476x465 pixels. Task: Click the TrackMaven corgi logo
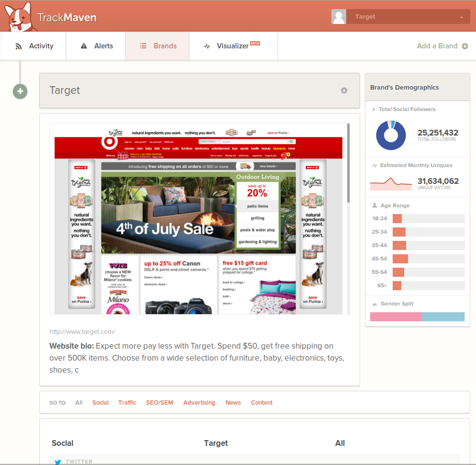point(20,17)
